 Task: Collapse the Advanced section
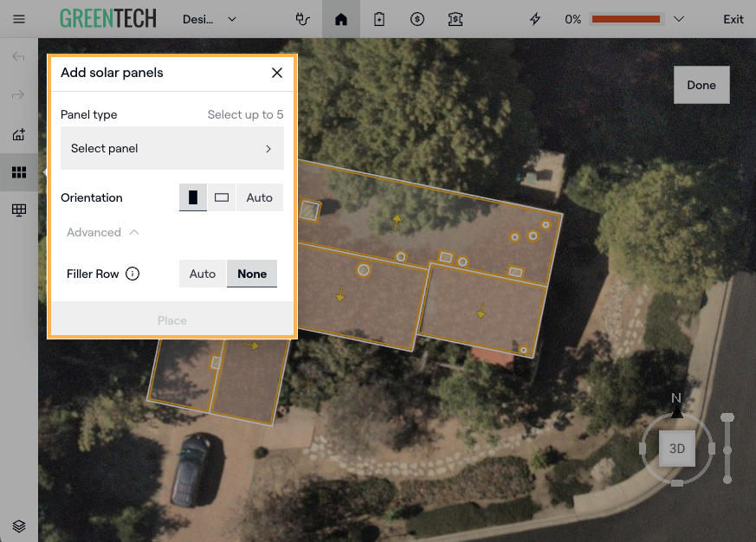(x=102, y=232)
